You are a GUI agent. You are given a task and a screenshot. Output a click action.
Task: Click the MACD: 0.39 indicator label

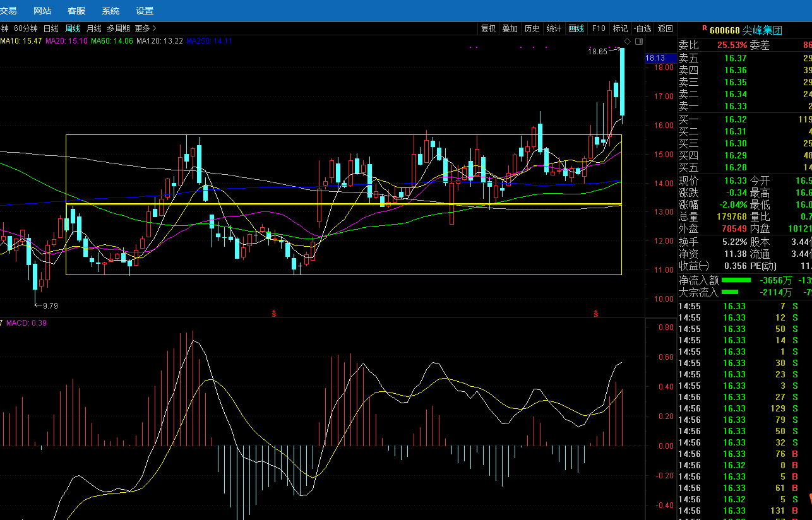point(27,323)
